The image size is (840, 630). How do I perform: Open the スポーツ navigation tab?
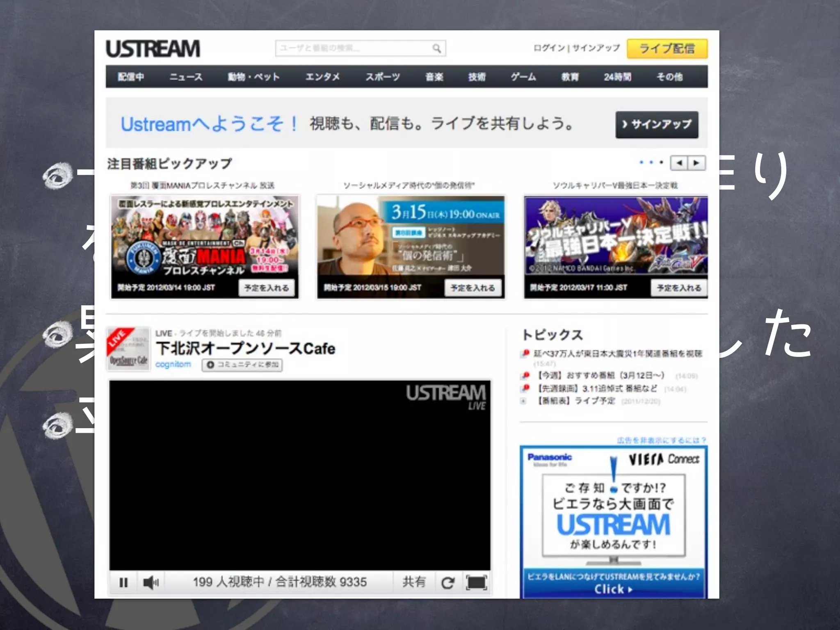pos(383,77)
